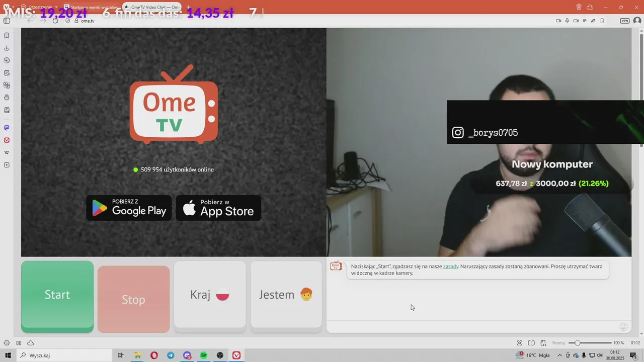Viewport: 644px width, 362px height.
Task: Open the Windows Start menu
Action: [8, 355]
